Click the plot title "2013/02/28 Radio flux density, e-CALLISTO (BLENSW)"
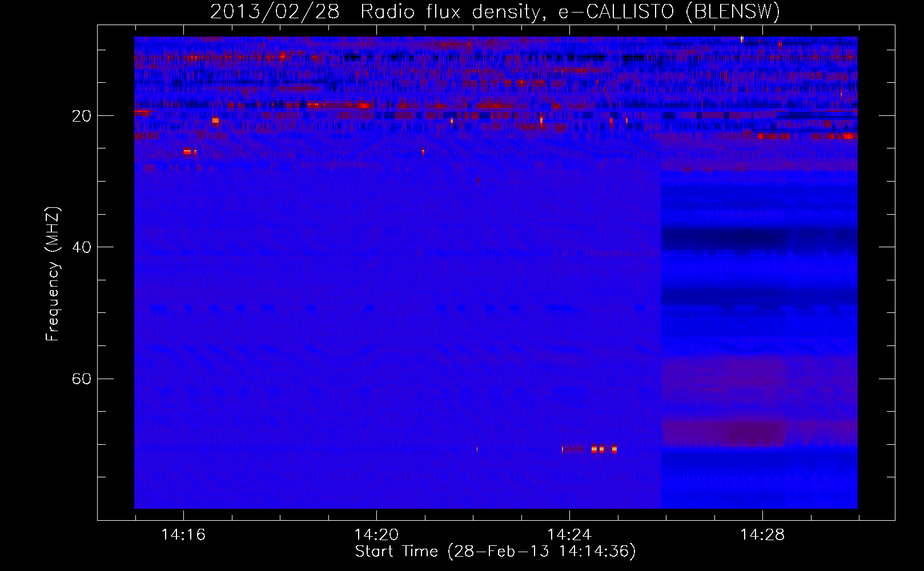 click(x=495, y=12)
